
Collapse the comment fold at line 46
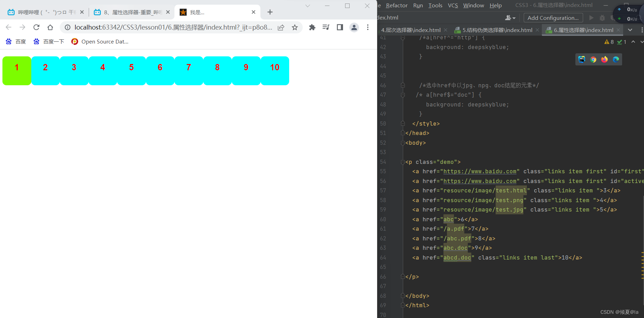click(403, 85)
